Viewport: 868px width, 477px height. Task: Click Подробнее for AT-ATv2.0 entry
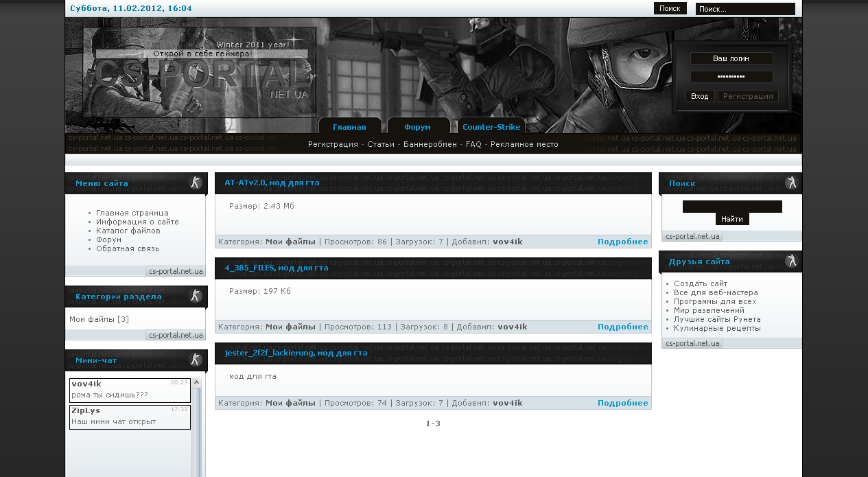pos(623,242)
